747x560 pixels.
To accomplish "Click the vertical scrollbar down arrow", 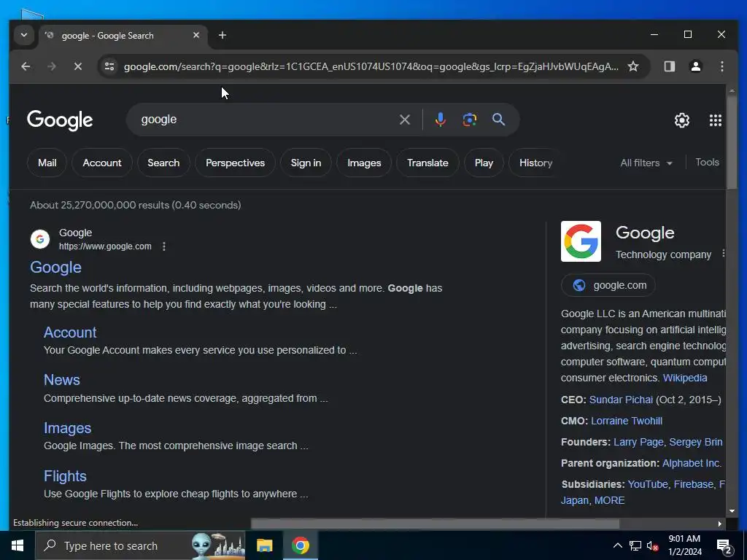I will [x=732, y=511].
